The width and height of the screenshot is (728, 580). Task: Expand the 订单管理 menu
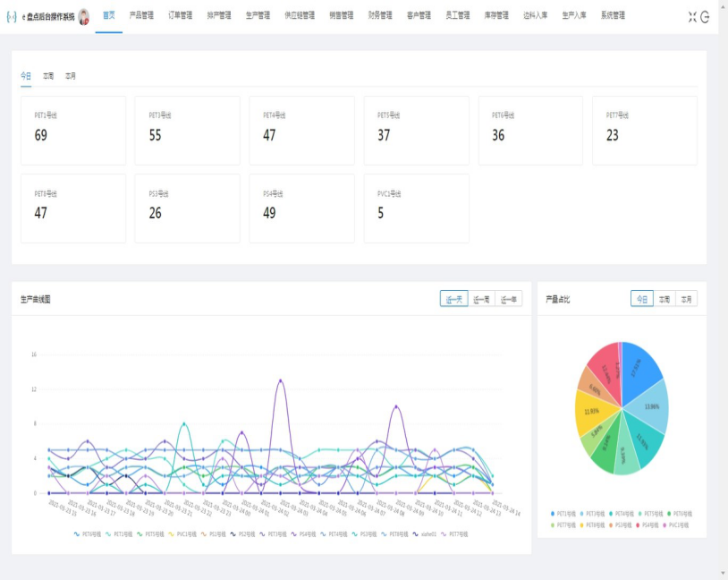tap(180, 16)
